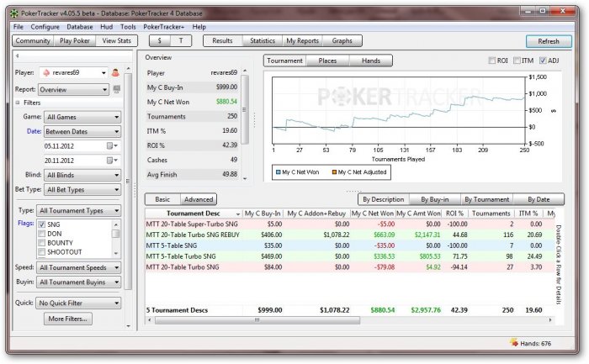Show the graph by Hands

coord(371,61)
